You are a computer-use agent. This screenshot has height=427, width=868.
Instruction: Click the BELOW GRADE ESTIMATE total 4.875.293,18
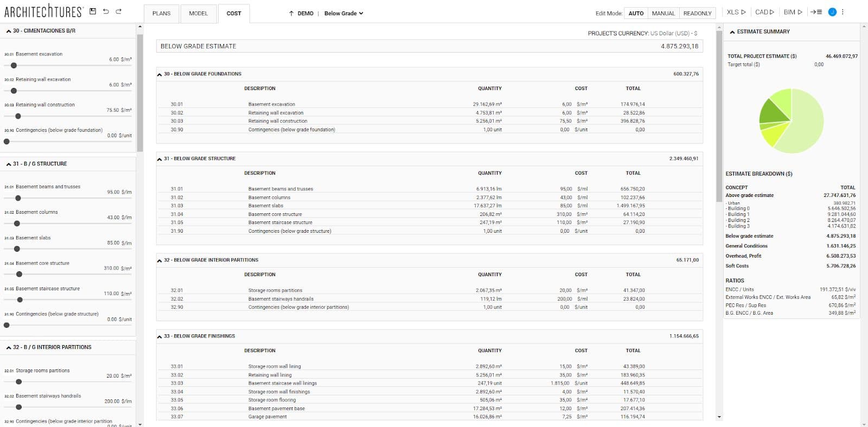[x=679, y=46]
